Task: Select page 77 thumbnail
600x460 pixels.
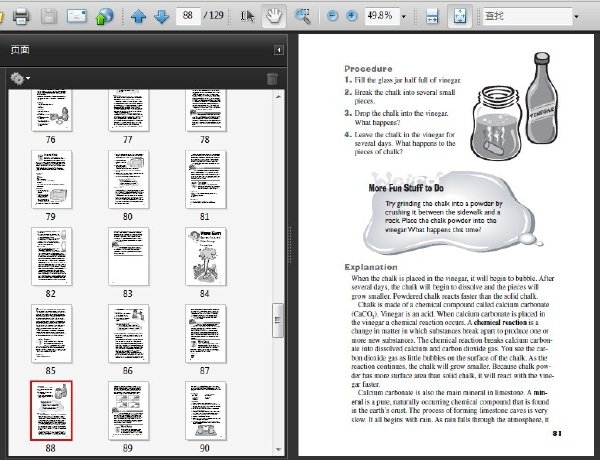Action: click(x=129, y=111)
